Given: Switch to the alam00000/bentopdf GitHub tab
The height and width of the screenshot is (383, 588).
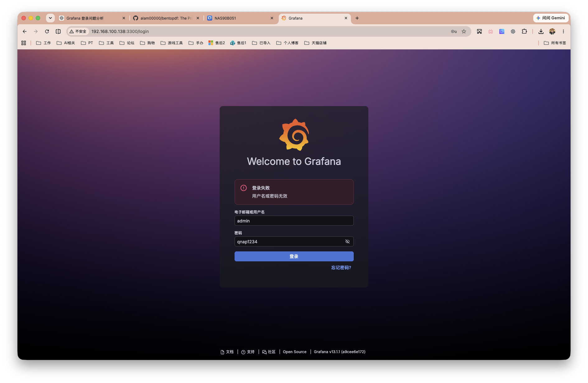Looking at the screenshot, I should [166, 18].
